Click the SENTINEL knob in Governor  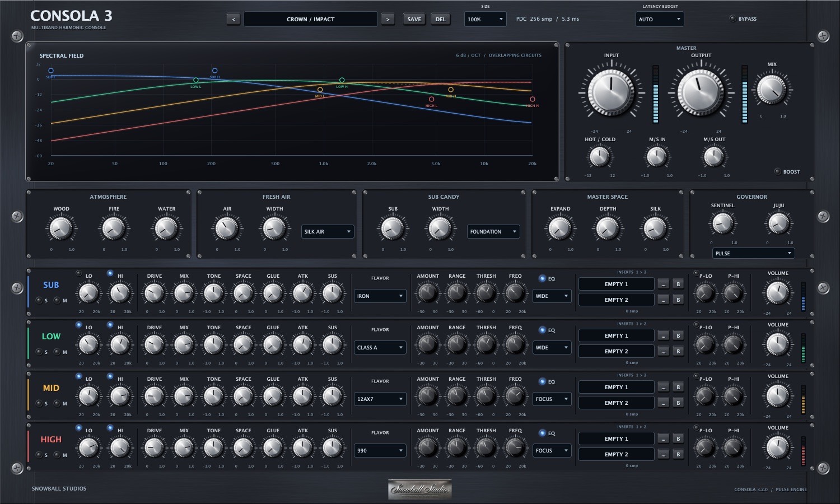pos(722,224)
